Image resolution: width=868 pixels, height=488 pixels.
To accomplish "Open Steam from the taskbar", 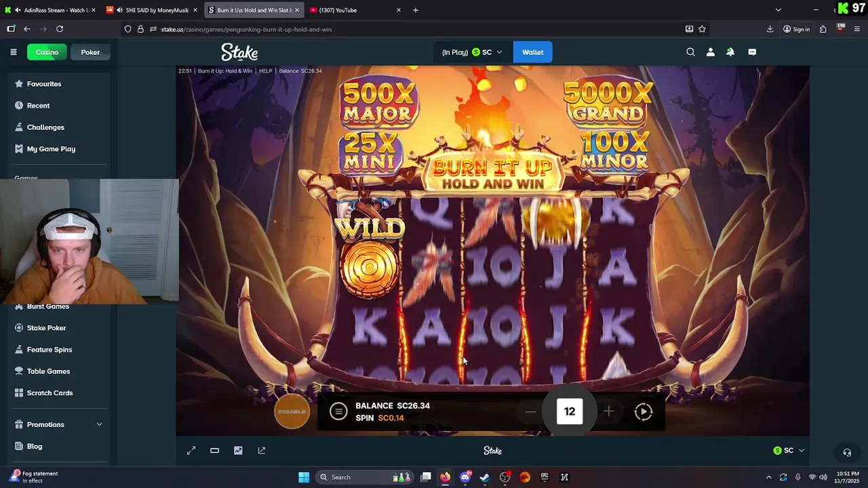I will pos(485,477).
